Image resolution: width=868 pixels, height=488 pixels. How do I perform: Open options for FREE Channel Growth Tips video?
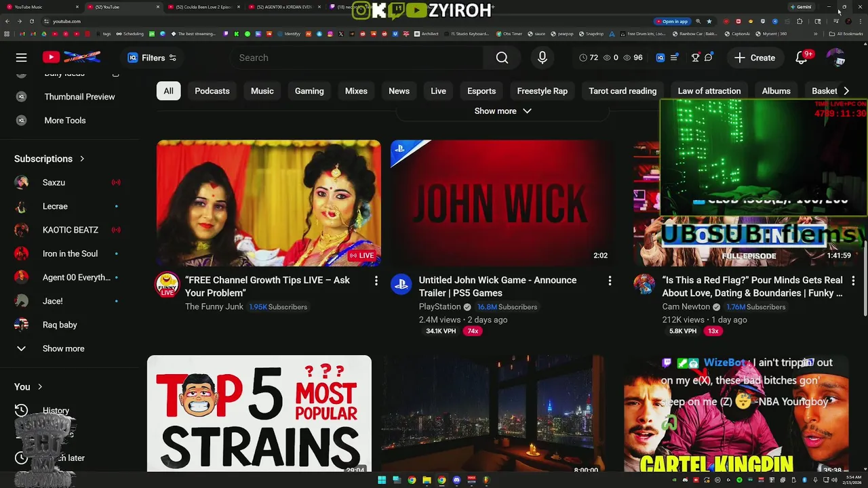click(x=376, y=281)
